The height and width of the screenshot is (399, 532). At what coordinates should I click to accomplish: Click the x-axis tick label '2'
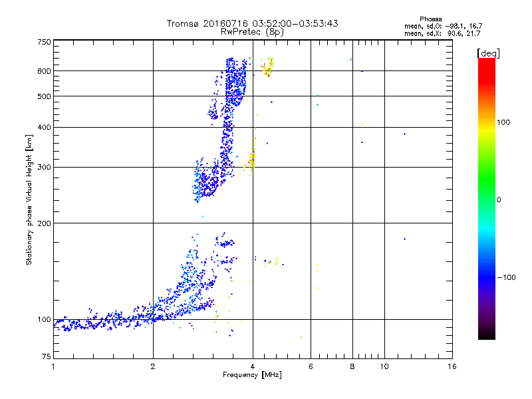153,366
